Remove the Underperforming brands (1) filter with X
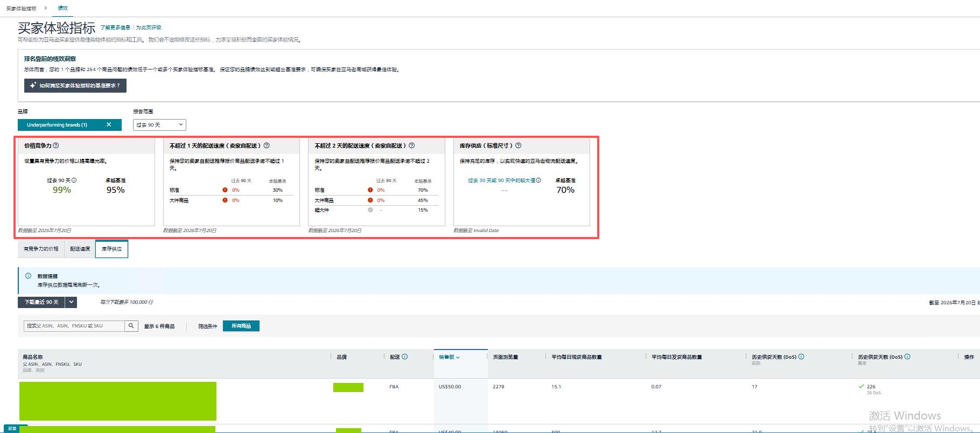The height and width of the screenshot is (433, 980). tap(109, 124)
